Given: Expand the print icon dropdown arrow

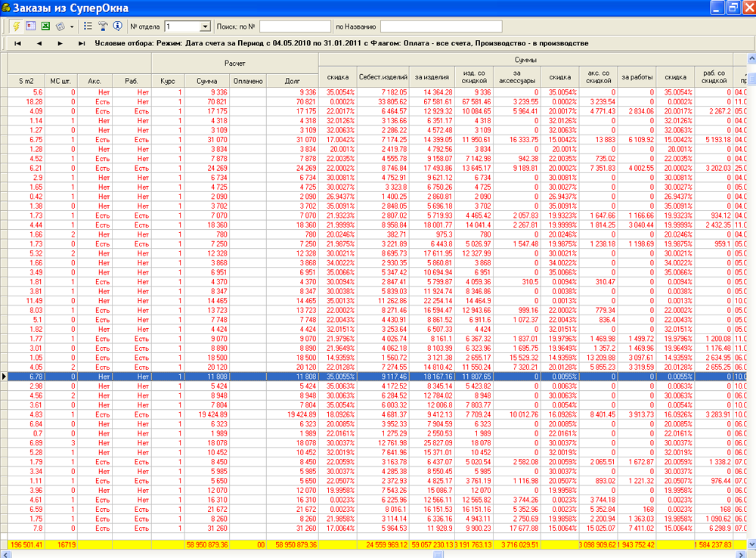Looking at the screenshot, I should tap(71, 26).
